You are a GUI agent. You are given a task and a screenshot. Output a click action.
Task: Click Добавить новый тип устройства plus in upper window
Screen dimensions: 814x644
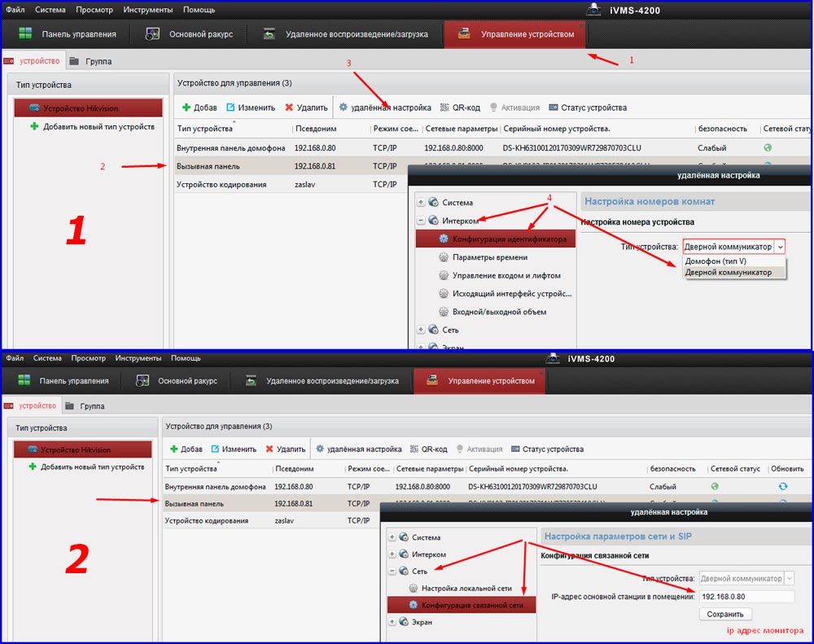(34, 127)
